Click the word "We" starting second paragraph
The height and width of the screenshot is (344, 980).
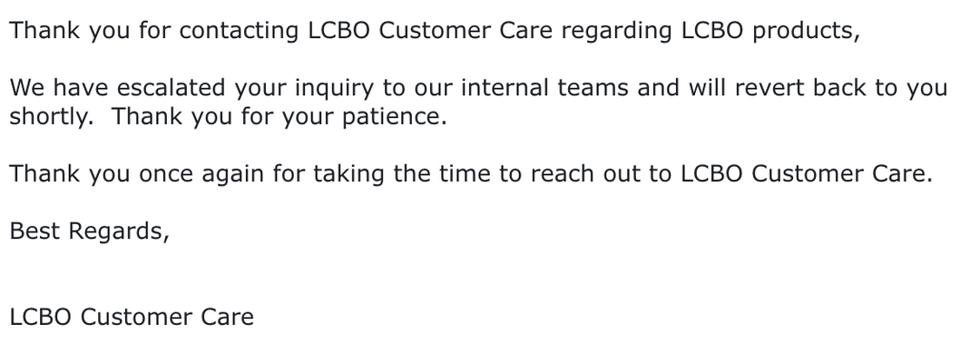[x=27, y=87]
